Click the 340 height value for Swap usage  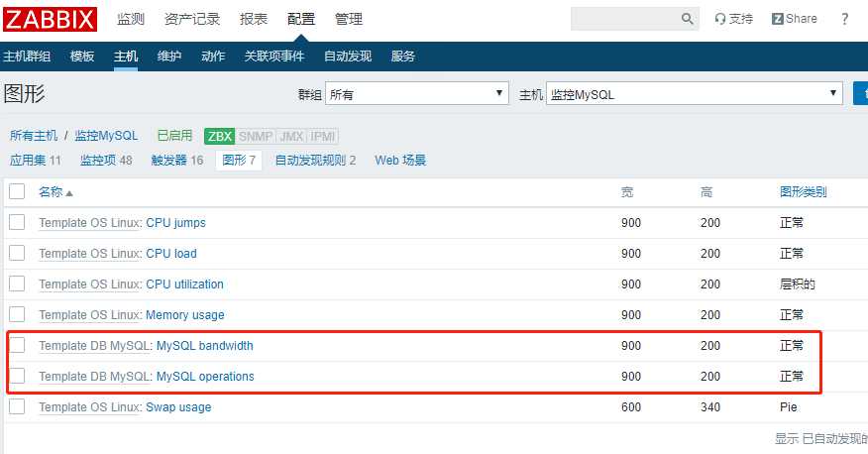pos(710,407)
